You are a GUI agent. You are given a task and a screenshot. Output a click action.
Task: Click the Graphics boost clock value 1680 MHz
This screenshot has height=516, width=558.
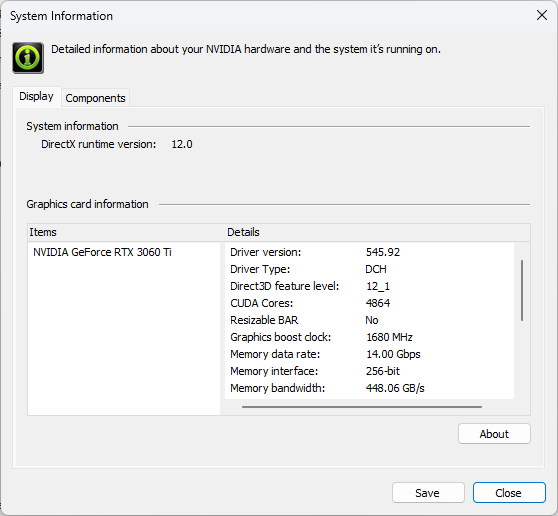click(389, 337)
